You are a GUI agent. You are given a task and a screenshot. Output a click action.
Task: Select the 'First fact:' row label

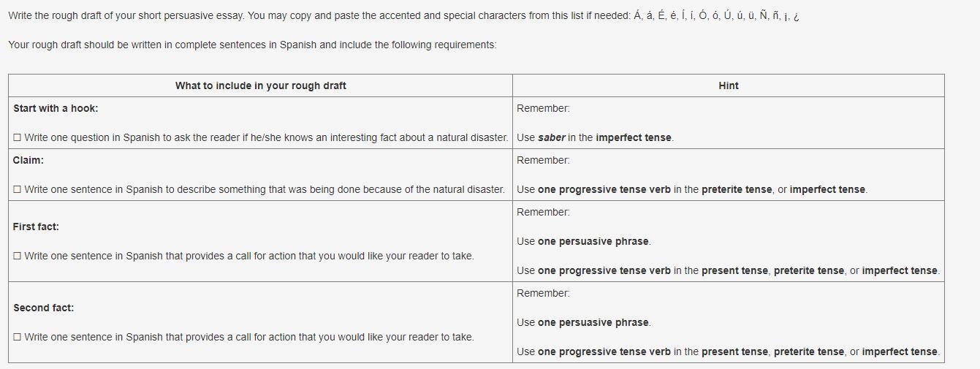pyautogui.click(x=36, y=227)
